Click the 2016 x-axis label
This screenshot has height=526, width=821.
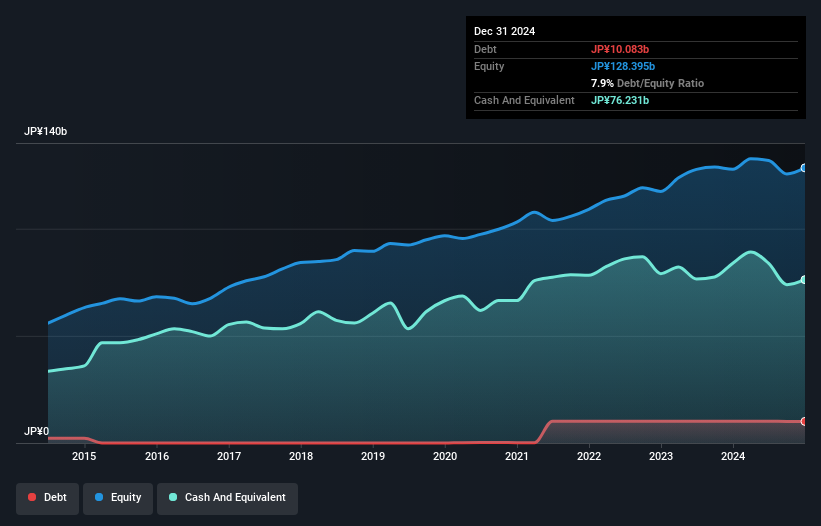(x=157, y=456)
